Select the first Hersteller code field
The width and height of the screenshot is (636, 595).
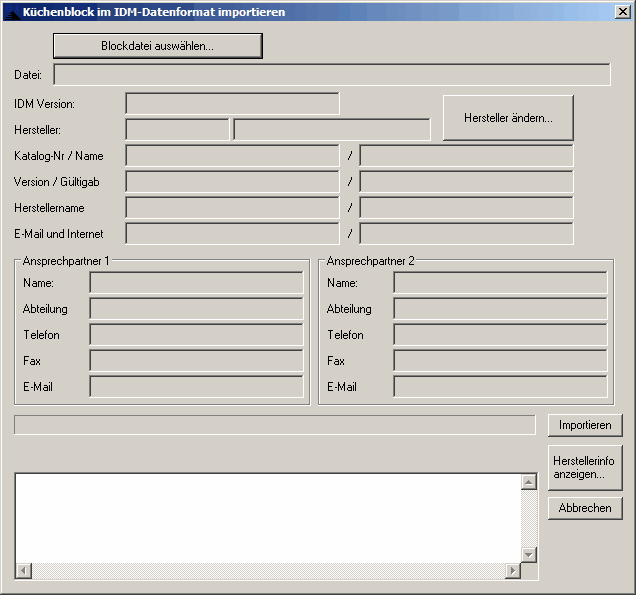[177, 130]
